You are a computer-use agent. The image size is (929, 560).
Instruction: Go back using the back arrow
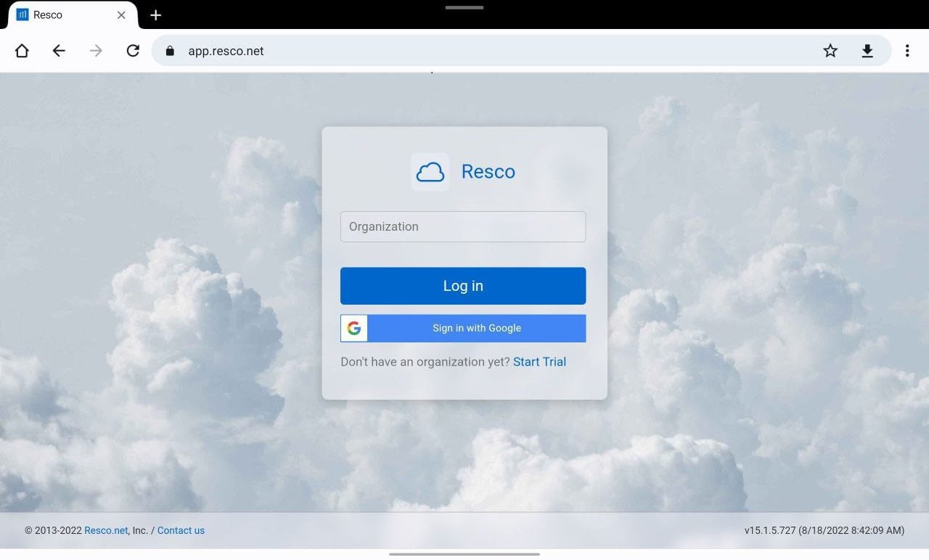[59, 51]
